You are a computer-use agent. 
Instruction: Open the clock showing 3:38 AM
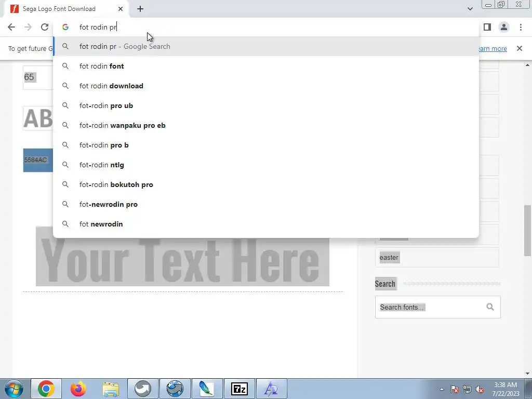pyautogui.click(x=506, y=389)
